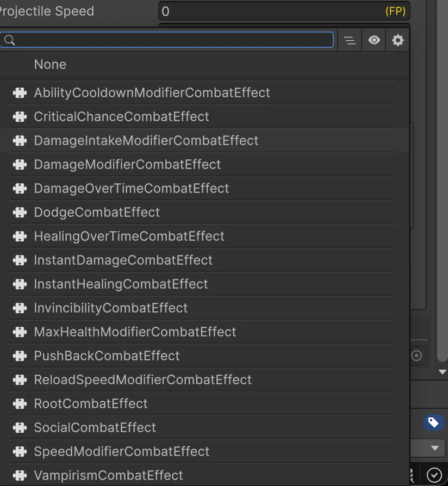This screenshot has height=486, width=448.
Task: Click the object picker search field
Action: pyautogui.click(x=167, y=40)
